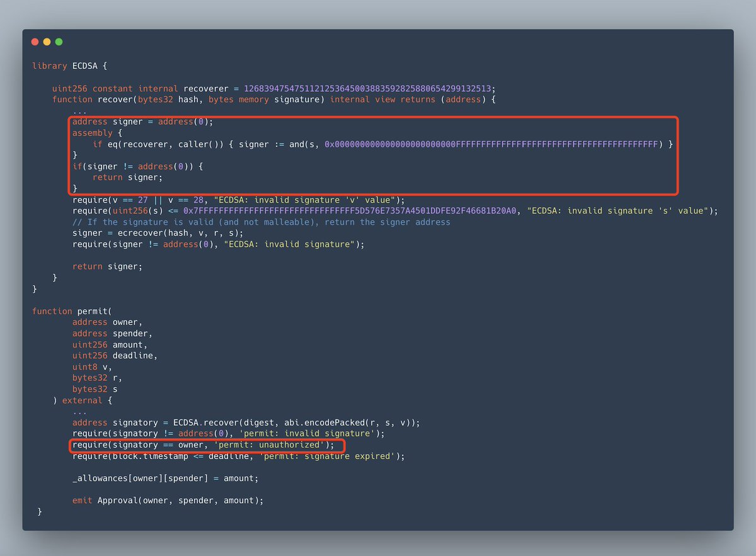Click the 'address signatory = ECDSA.recover(digest' line
The image size is (756, 556).
click(x=246, y=423)
